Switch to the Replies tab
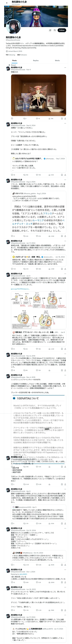Viewport: 72px width, 644px height. pos(36,61)
